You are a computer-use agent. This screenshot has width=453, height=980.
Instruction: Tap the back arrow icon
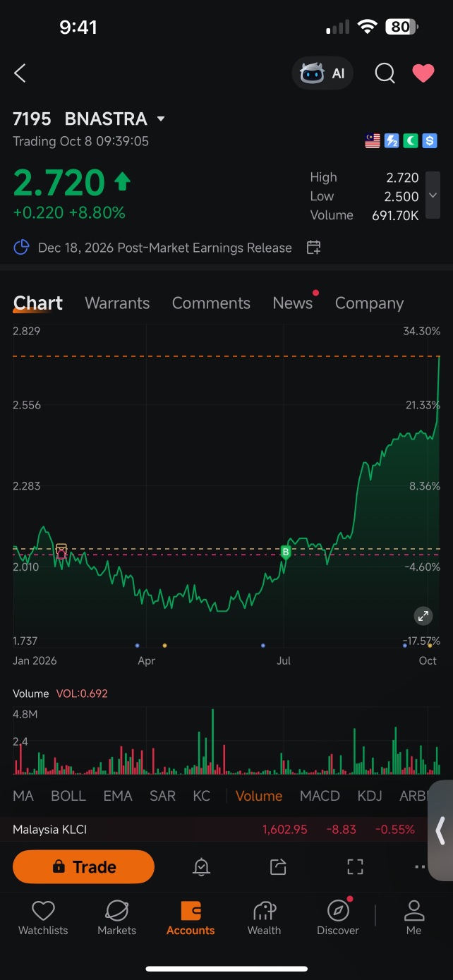tap(20, 73)
